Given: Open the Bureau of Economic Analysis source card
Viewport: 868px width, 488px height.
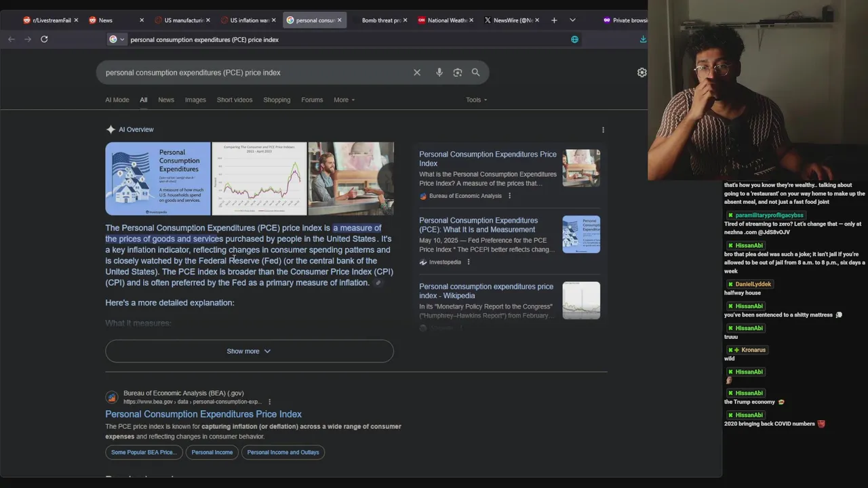Looking at the screenshot, I should [x=509, y=174].
